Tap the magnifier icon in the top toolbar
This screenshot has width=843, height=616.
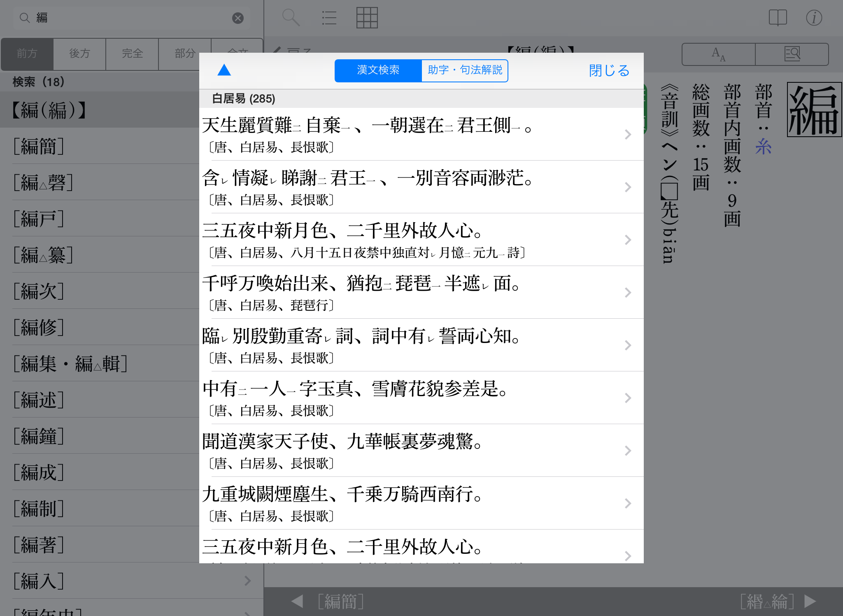[x=291, y=18]
